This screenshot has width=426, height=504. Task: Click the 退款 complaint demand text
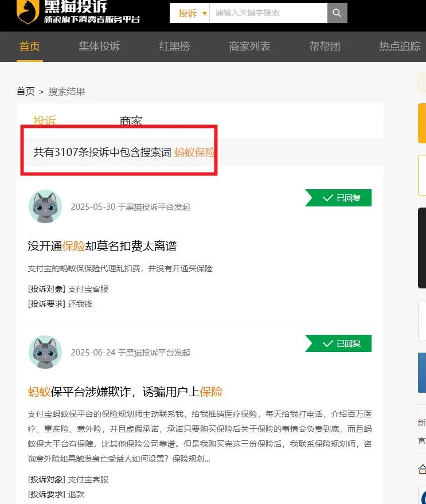pyautogui.click(x=76, y=494)
